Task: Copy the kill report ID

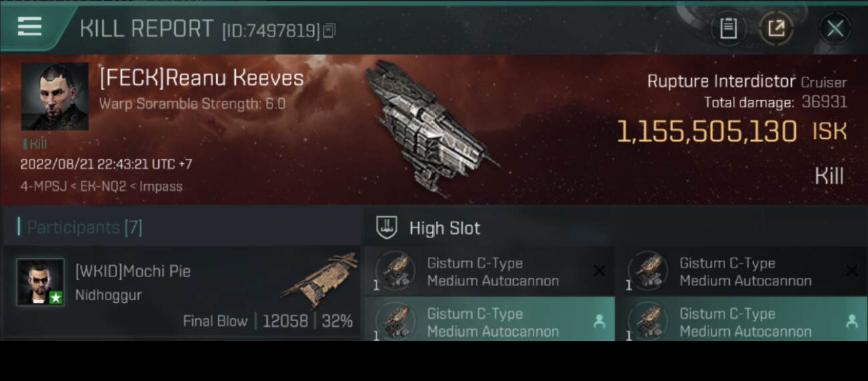Action: [x=329, y=31]
